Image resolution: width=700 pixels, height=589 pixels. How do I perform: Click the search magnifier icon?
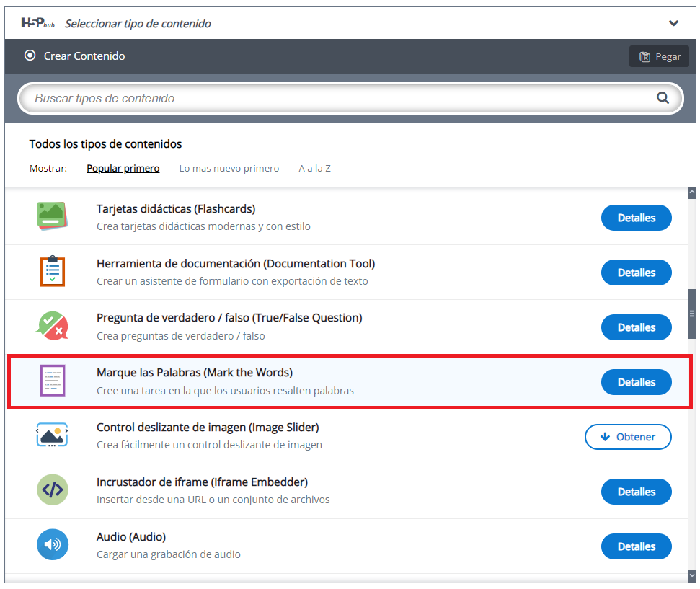click(x=663, y=99)
